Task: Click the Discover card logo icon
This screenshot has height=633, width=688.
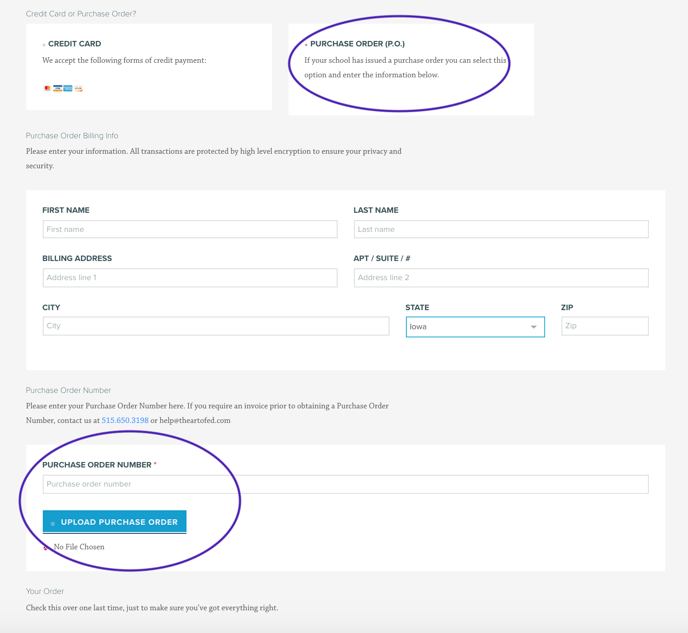Action: [78, 88]
